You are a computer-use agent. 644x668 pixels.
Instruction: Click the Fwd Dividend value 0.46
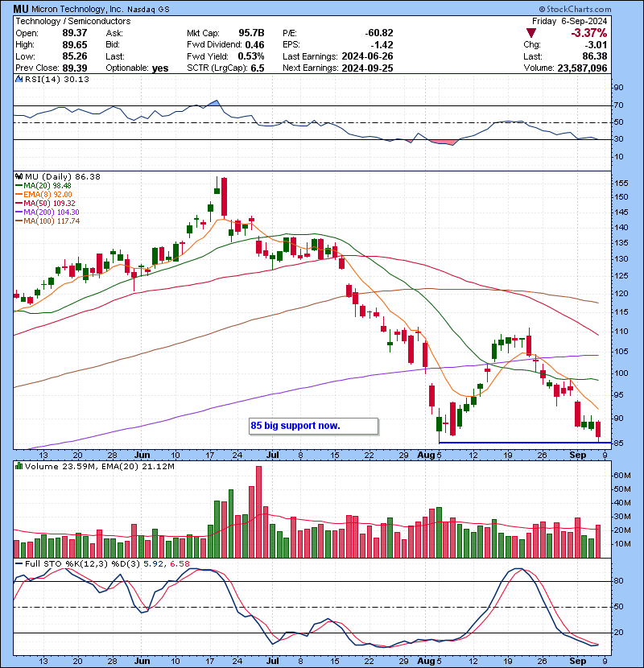coord(254,45)
